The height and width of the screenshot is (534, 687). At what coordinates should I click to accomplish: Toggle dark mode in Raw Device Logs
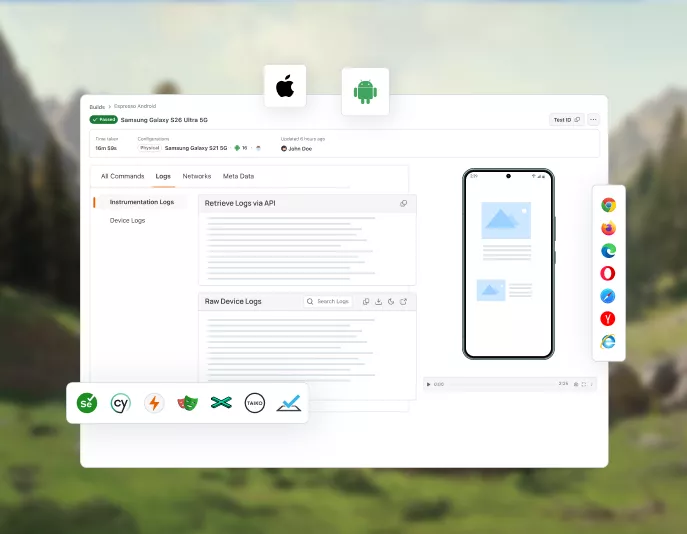(x=391, y=301)
